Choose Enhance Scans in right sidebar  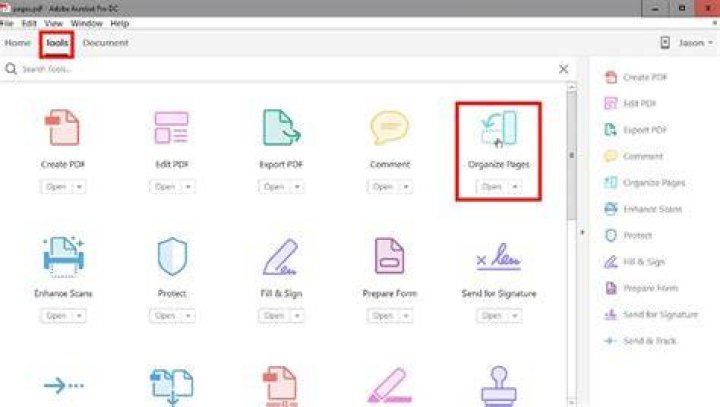(x=643, y=209)
